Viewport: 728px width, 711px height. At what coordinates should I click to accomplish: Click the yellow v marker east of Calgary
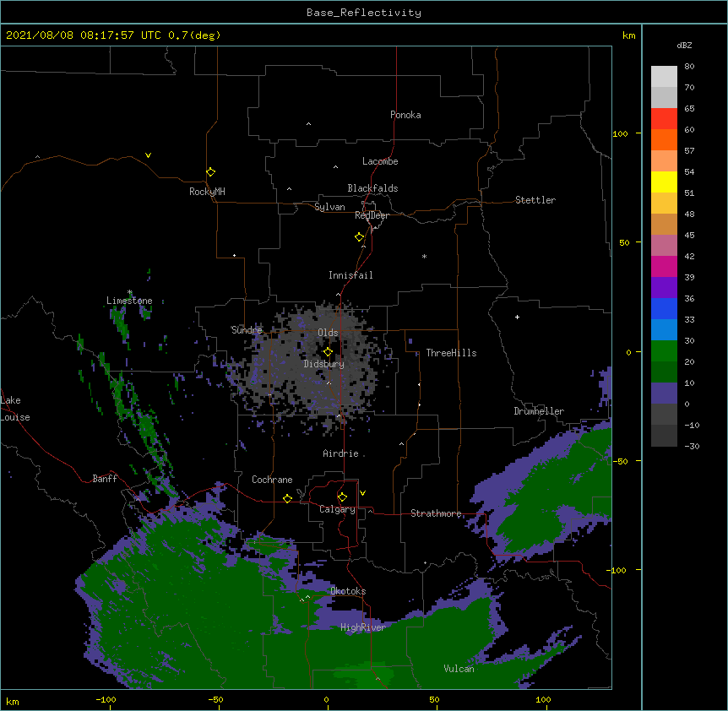point(362,493)
